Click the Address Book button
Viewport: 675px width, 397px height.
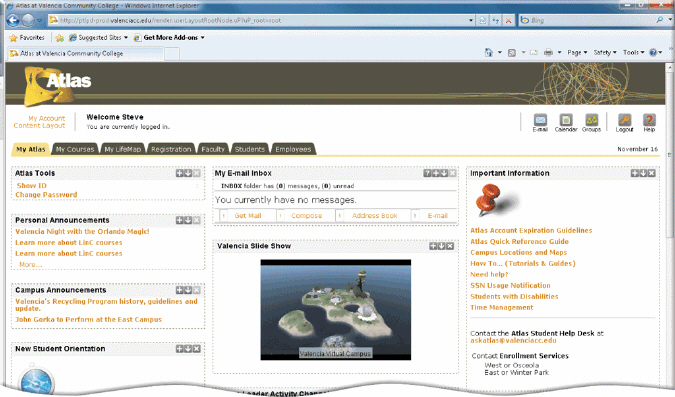(x=375, y=216)
